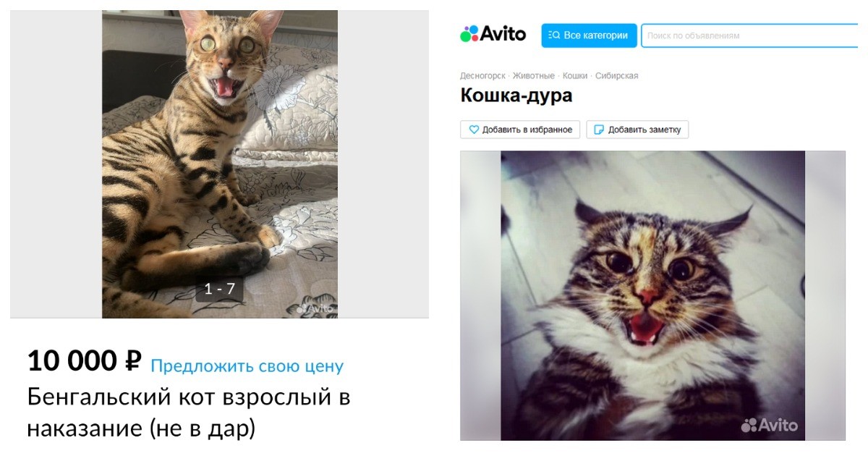Click the note icon beside Добавить заметку
The width and height of the screenshot is (868, 456).
pos(599,130)
